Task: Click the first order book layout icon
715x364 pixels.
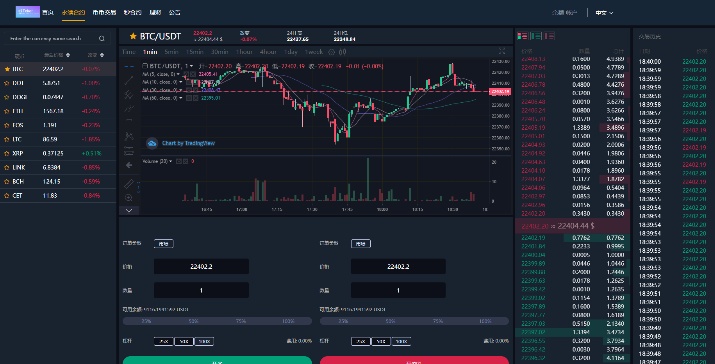Action: [522, 36]
